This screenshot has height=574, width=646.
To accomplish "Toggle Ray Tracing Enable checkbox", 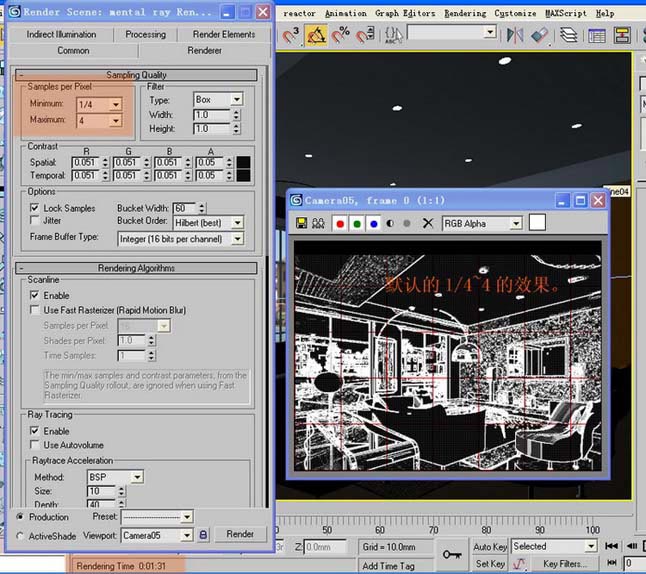I will [x=35, y=431].
